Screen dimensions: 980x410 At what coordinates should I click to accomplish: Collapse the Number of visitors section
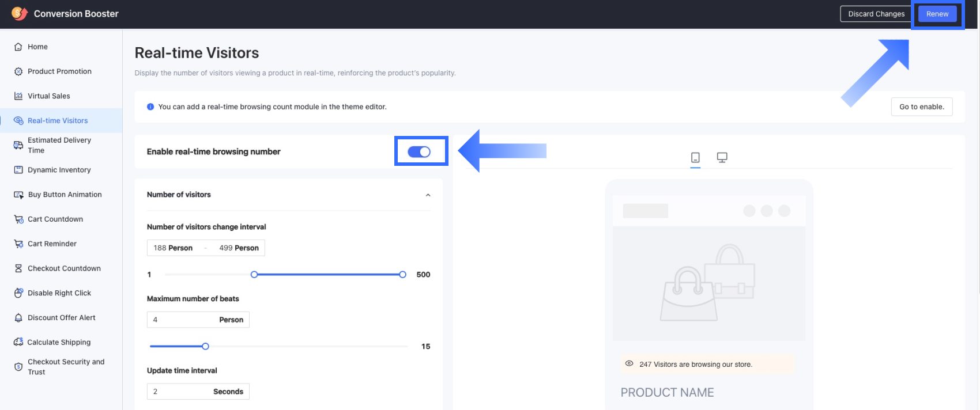[428, 195]
